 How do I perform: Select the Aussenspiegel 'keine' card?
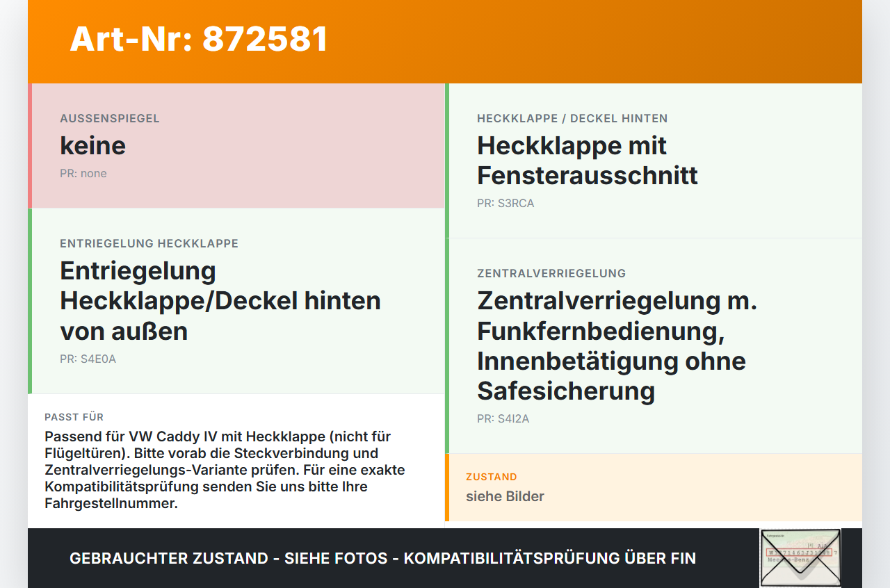(x=236, y=146)
